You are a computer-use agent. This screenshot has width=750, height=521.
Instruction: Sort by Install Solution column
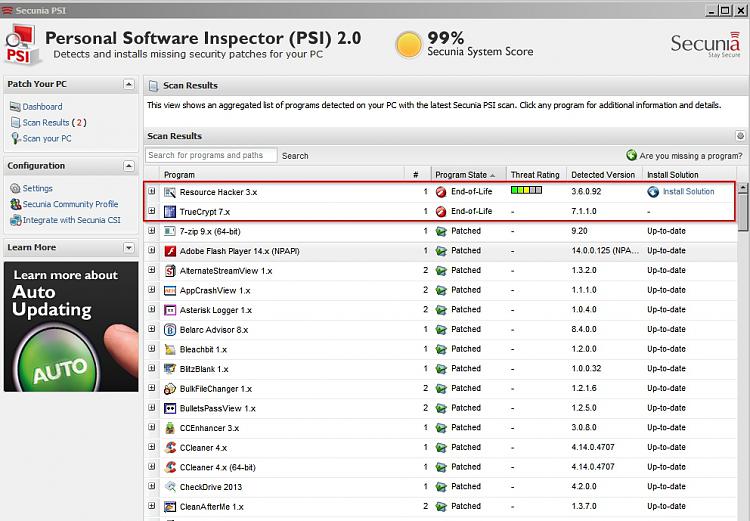pos(689,175)
